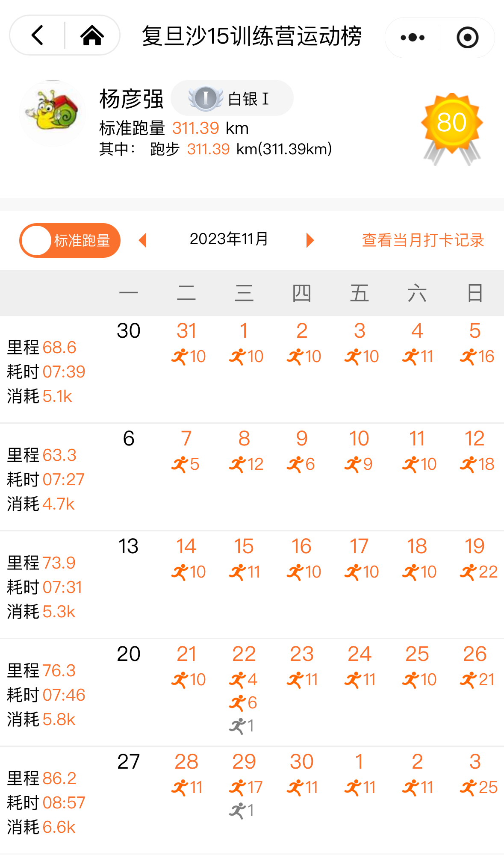Toggle the 标准跑量 switch
Image resolution: width=504 pixels, height=855 pixels.
pos(70,240)
